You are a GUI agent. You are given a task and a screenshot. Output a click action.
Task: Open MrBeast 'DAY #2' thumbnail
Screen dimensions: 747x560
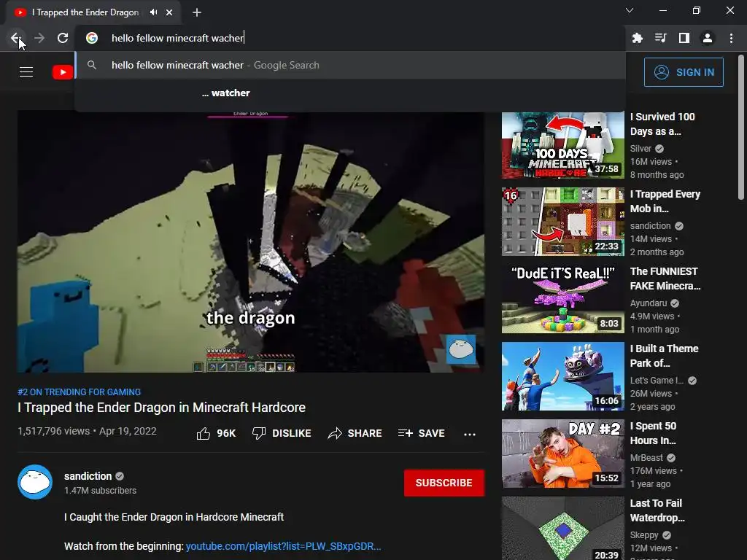(x=563, y=454)
